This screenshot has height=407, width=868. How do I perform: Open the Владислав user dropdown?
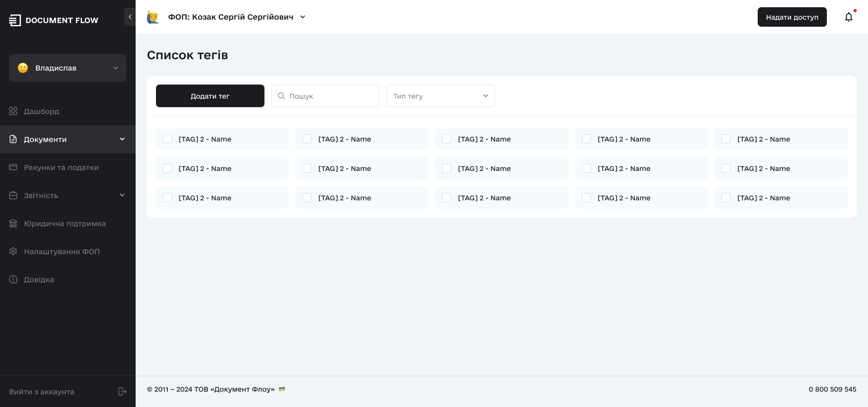tap(68, 68)
